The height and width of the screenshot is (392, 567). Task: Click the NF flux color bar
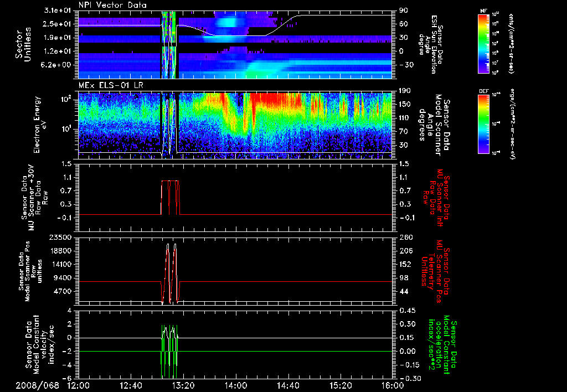click(483, 43)
